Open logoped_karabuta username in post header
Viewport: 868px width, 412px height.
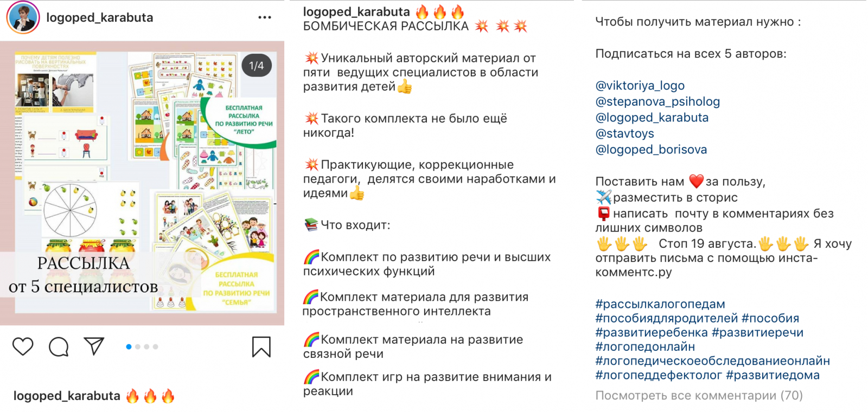pyautogui.click(x=100, y=17)
